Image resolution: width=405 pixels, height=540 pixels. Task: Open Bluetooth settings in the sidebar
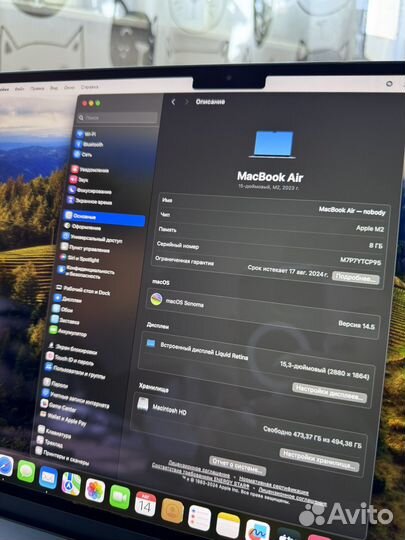pos(89,144)
